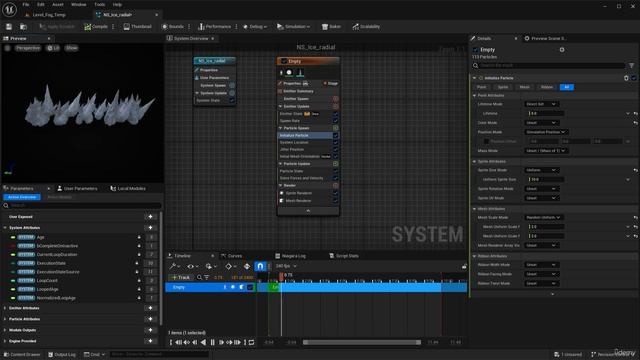
Task: Add parameter to User Exposed section
Action: (150, 217)
